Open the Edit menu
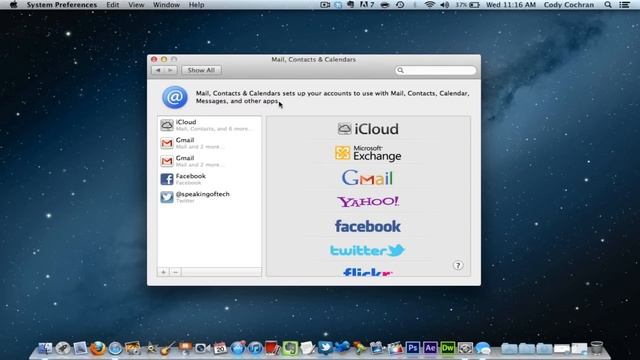Viewport: 640px width, 360px height. (x=113, y=5)
